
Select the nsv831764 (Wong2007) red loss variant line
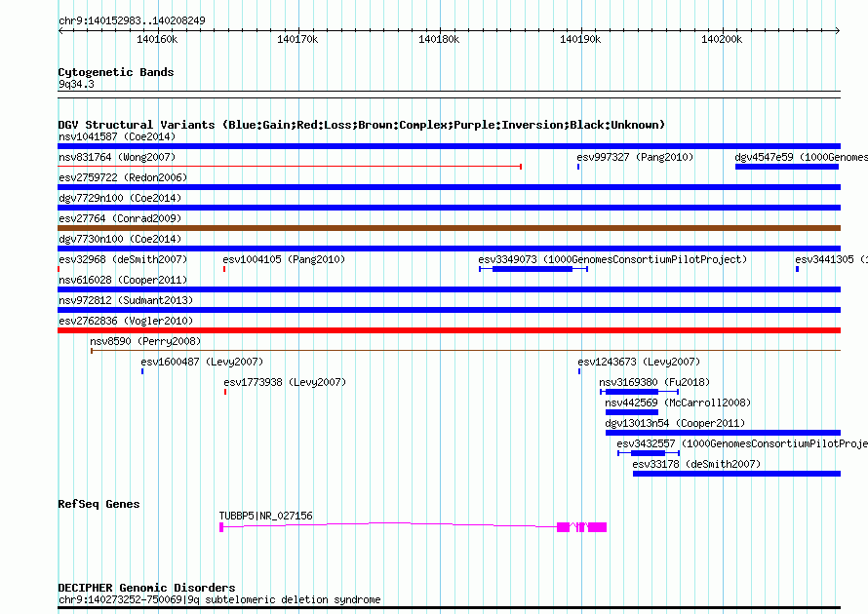pos(290,167)
